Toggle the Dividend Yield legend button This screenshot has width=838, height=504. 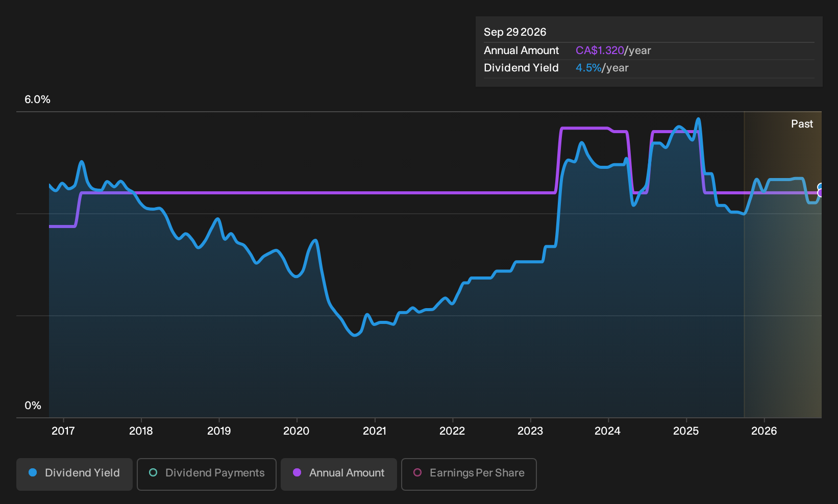[x=75, y=474]
